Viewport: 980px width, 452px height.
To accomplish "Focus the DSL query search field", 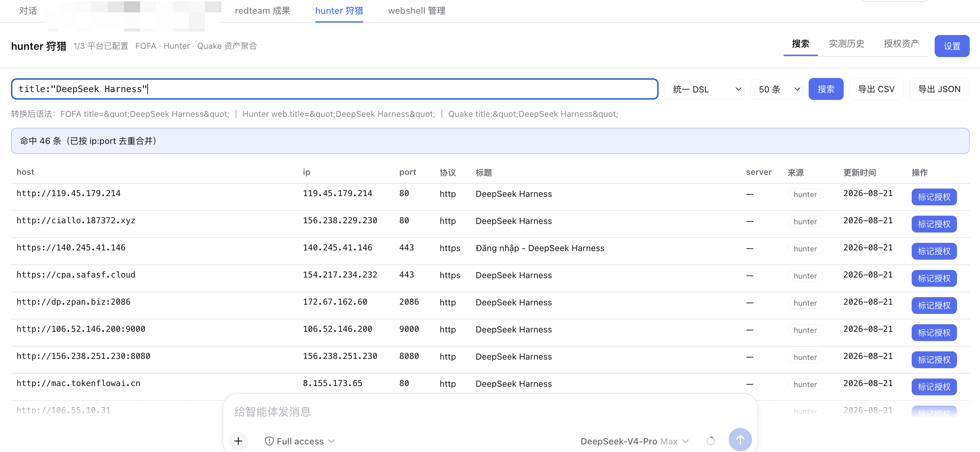I will (x=334, y=89).
